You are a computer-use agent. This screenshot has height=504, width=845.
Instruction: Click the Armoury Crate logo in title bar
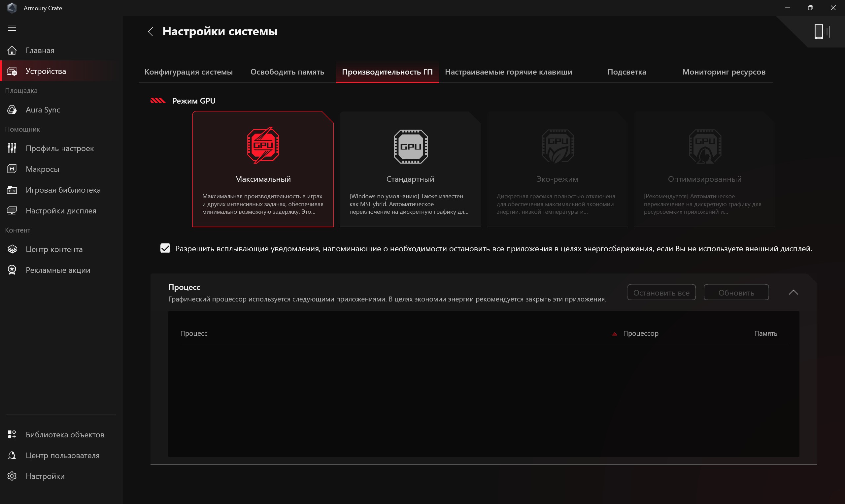point(12,8)
